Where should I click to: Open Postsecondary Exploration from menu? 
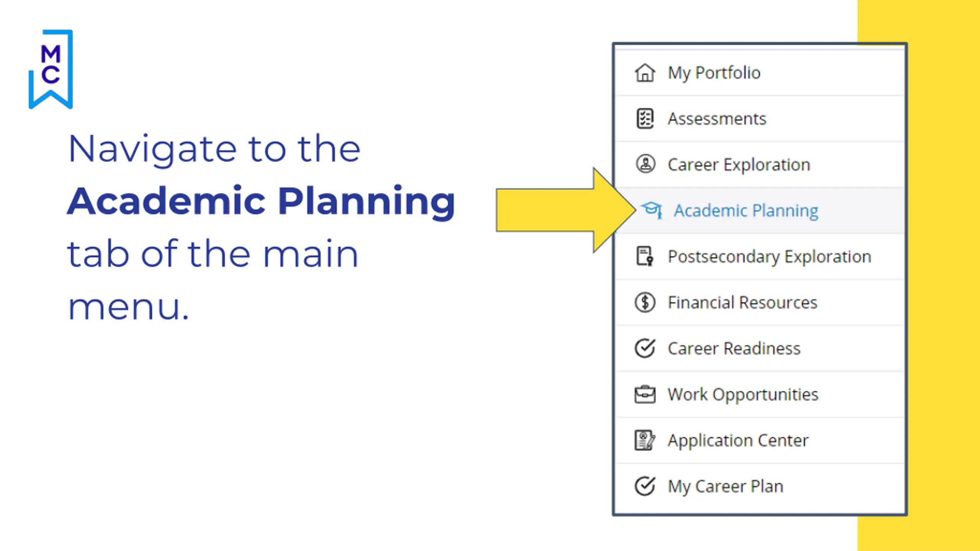pyautogui.click(x=769, y=256)
